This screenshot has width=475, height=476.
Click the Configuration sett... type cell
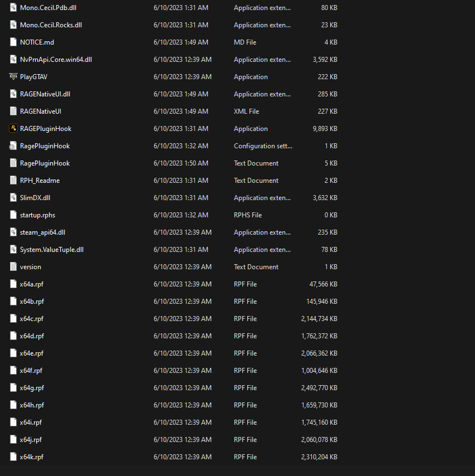click(x=263, y=146)
